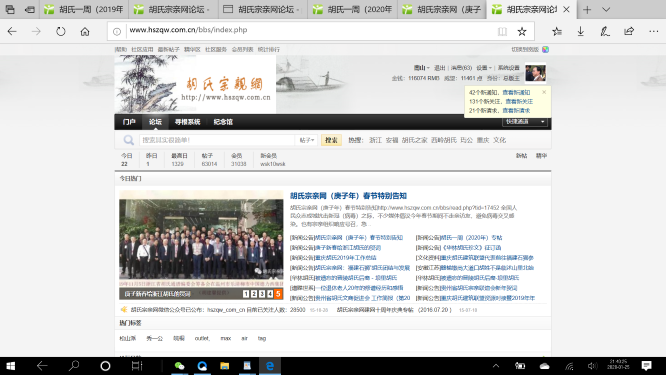
Task: Switch slideshow to slide 3
Action: pos(262,294)
